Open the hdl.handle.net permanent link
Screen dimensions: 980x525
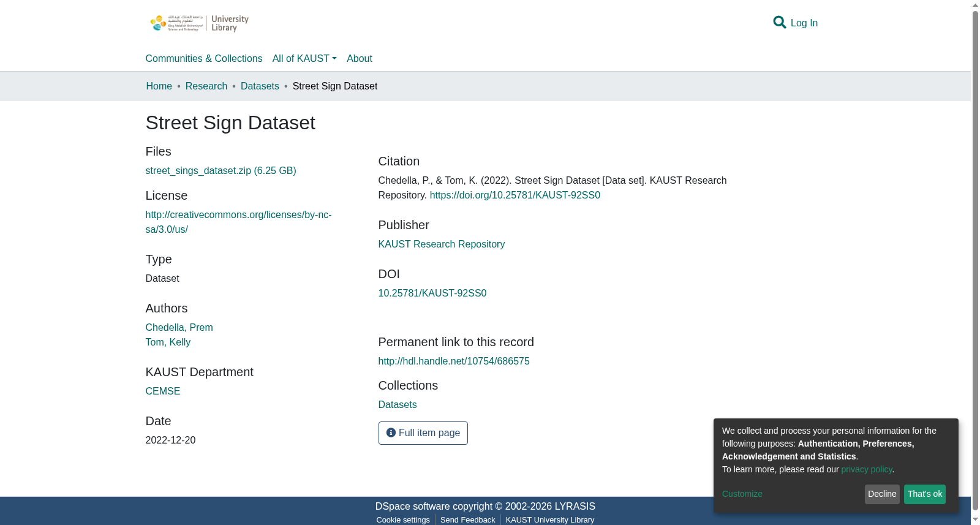click(x=454, y=361)
